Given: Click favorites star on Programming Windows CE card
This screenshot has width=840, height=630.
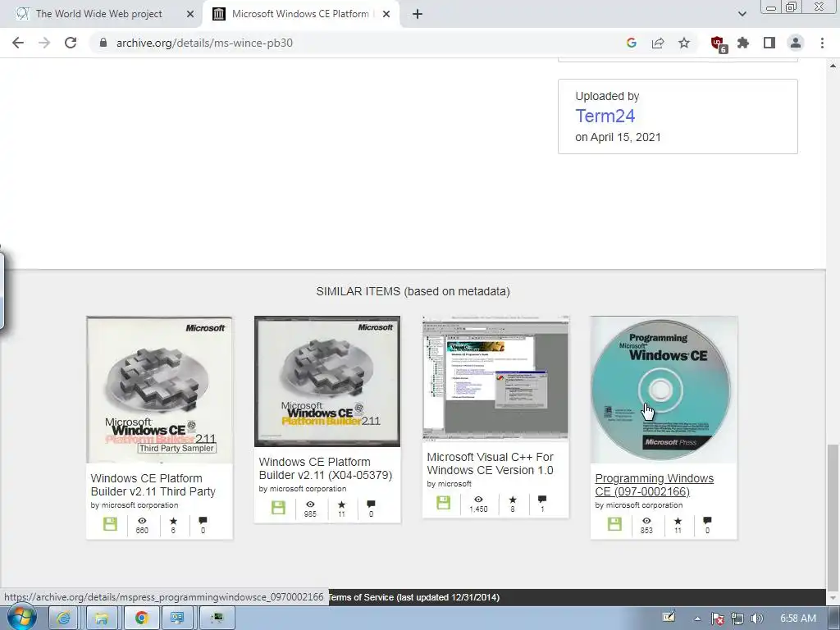Looking at the screenshot, I should point(678,520).
